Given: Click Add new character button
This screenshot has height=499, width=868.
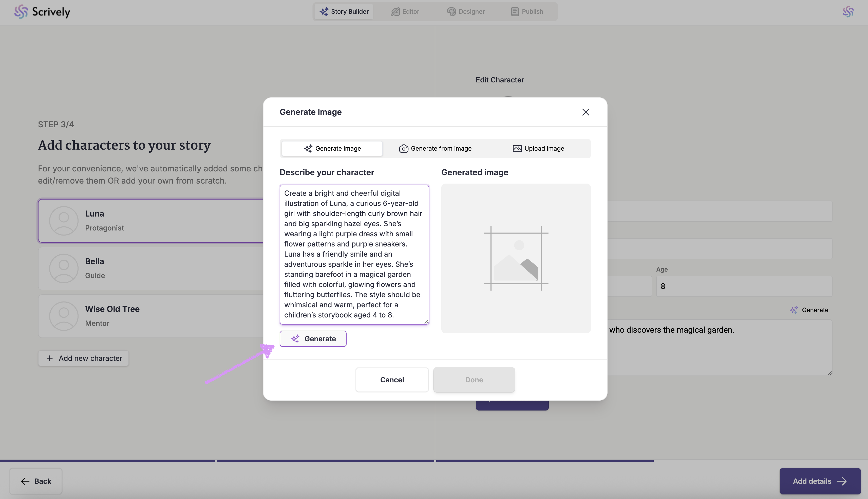Looking at the screenshot, I should 84,358.
